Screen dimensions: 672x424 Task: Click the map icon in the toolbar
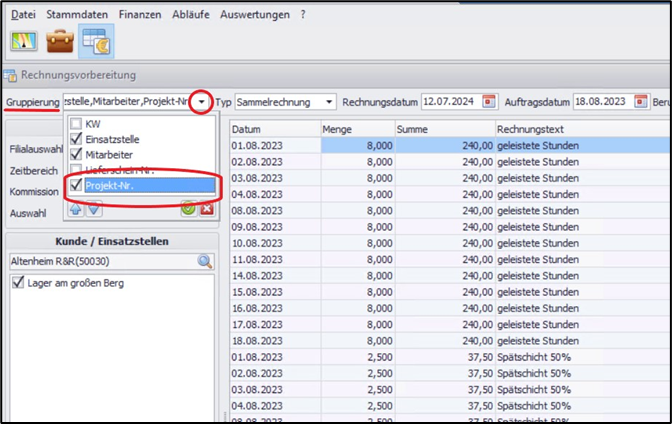point(23,41)
